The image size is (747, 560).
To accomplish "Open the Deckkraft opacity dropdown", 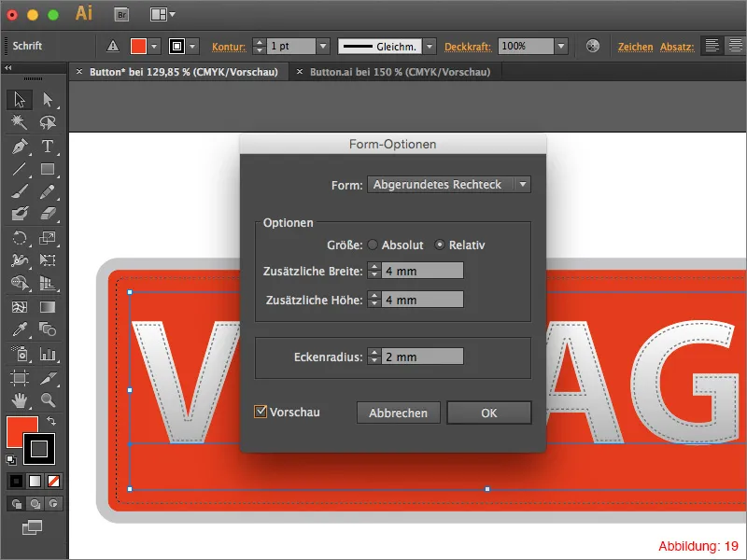I will (561, 46).
